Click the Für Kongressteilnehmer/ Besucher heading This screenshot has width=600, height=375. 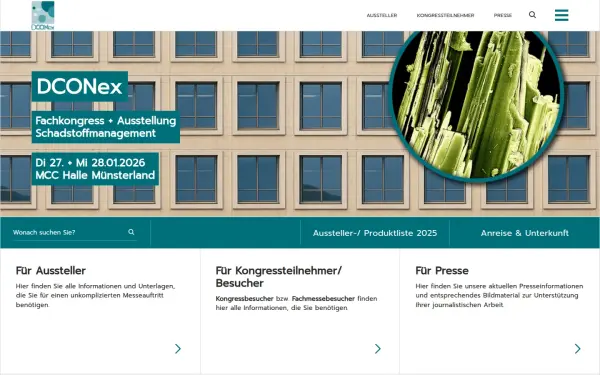(279, 277)
